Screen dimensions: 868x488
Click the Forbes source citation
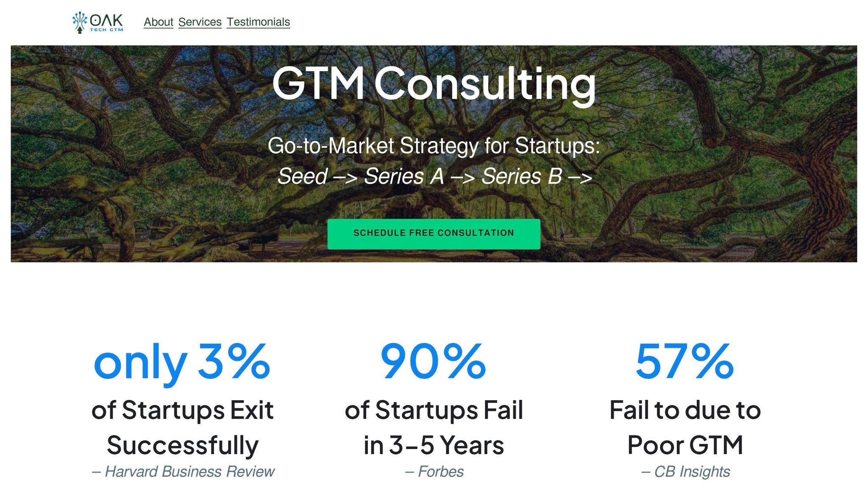(434, 471)
